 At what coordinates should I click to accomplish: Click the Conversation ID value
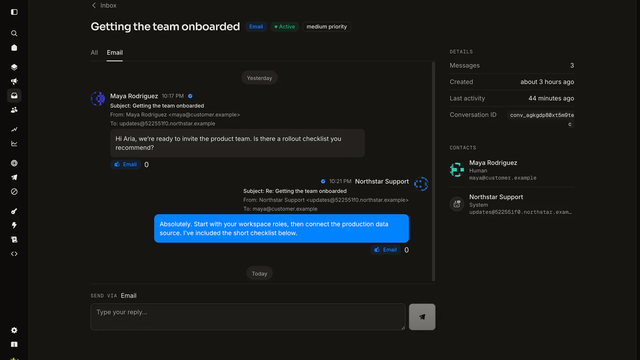point(542,119)
